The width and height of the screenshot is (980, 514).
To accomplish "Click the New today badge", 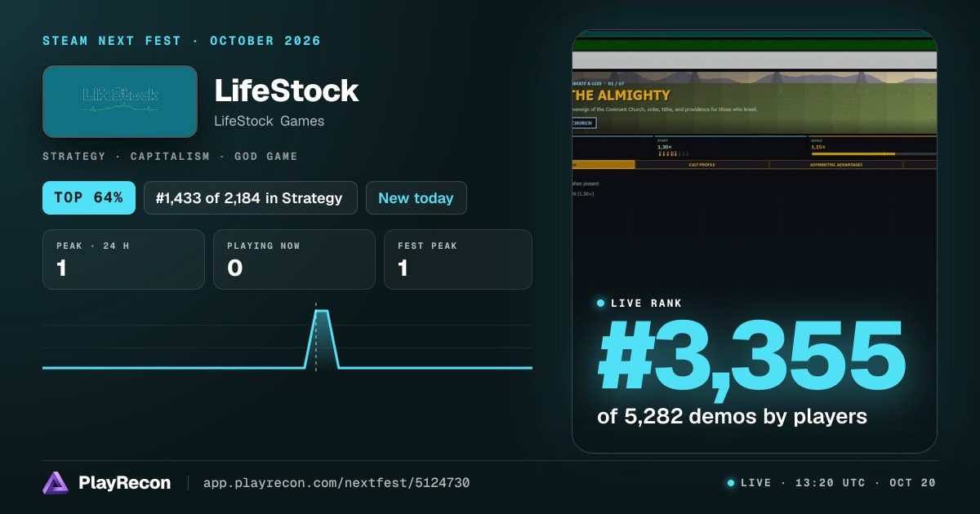I will [x=416, y=197].
